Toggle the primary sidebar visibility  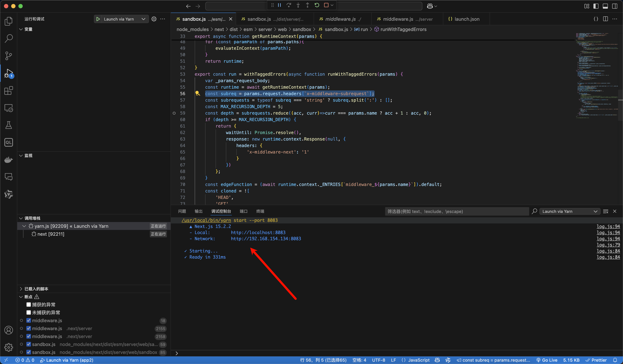point(596,6)
